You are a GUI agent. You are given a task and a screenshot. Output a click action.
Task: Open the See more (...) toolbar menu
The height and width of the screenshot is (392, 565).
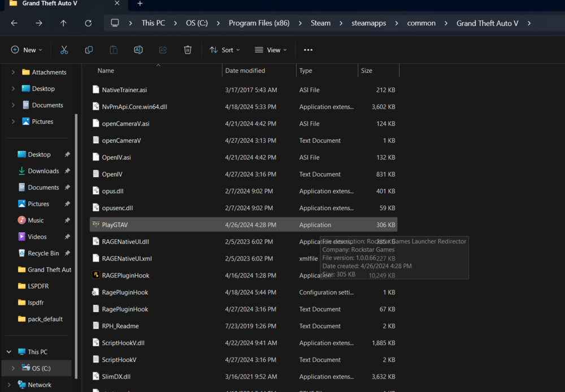[x=308, y=50]
